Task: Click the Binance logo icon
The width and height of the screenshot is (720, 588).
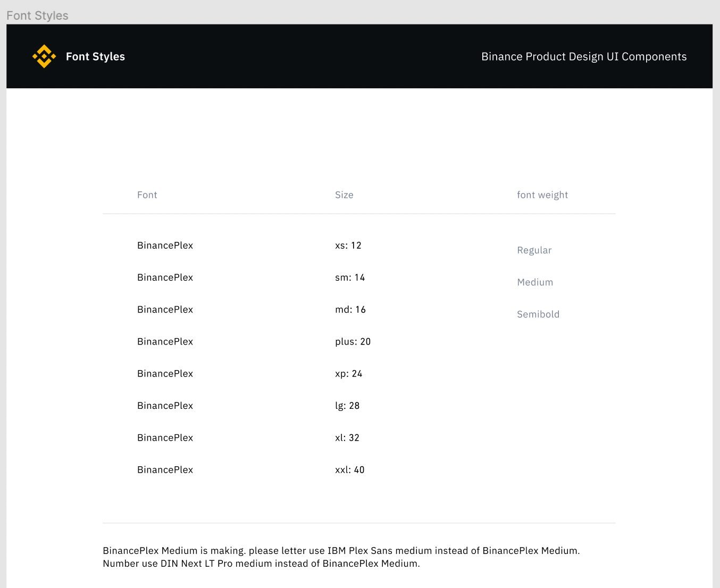Action: click(44, 56)
